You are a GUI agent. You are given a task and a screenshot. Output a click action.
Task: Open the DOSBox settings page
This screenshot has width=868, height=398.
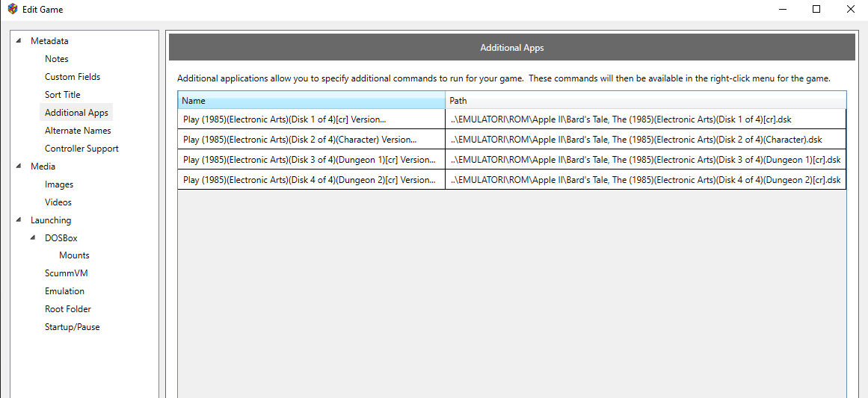pos(61,238)
